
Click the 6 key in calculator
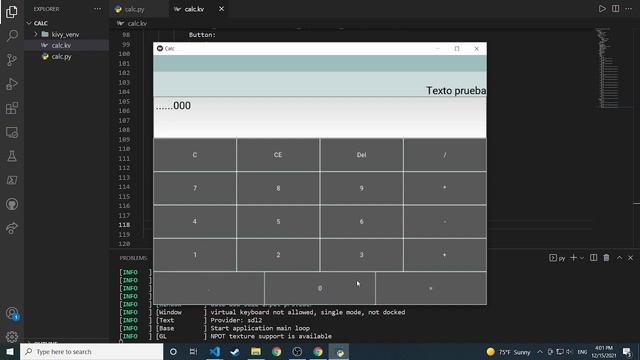361,221
